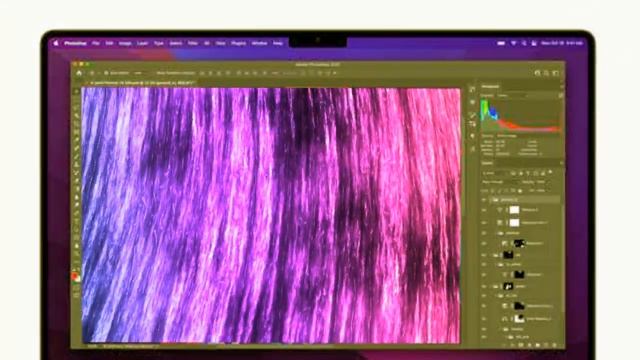
Task: Click the trash icon in Layers panel
Action: (x=554, y=345)
